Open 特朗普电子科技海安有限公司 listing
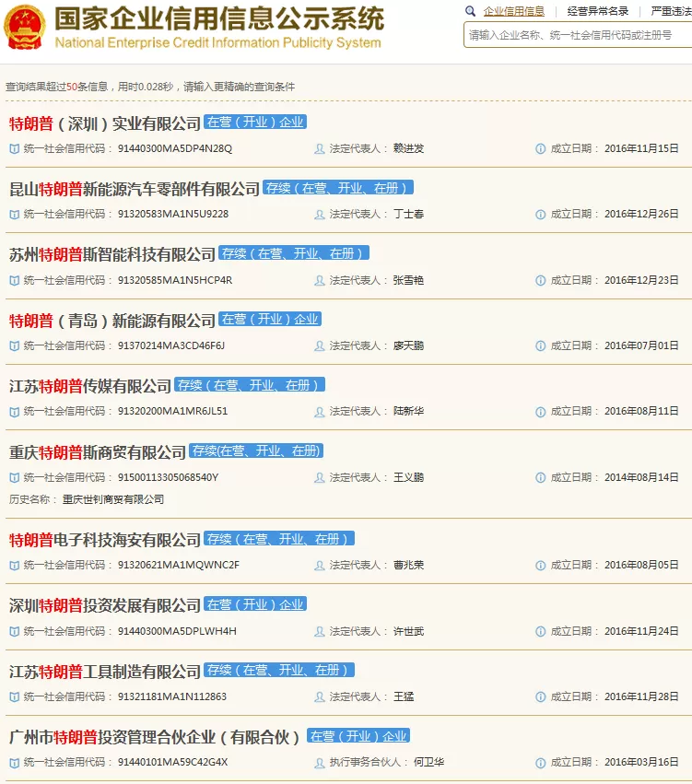Viewport: 692px width, 784px height. point(105,540)
